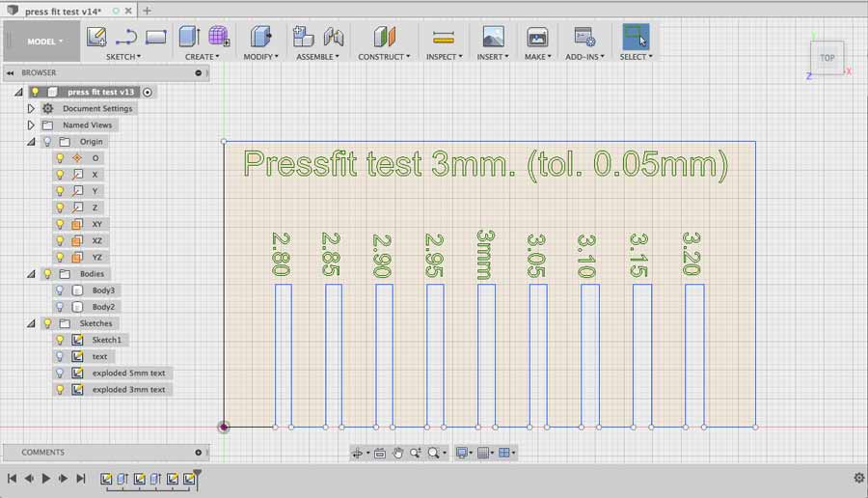Click the timeline end marker
This screenshot has width=868, height=498.
click(198, 475)
